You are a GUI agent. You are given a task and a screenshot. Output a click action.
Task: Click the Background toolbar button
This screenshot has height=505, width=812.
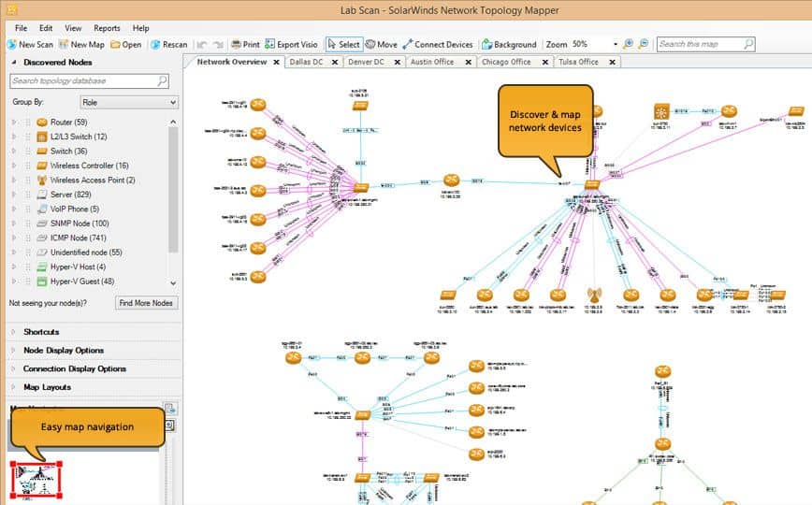pyautogui.click(x=509, y=45)
